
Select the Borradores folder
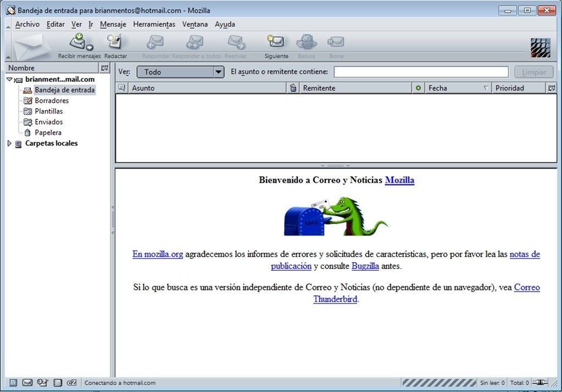[52, 100]
